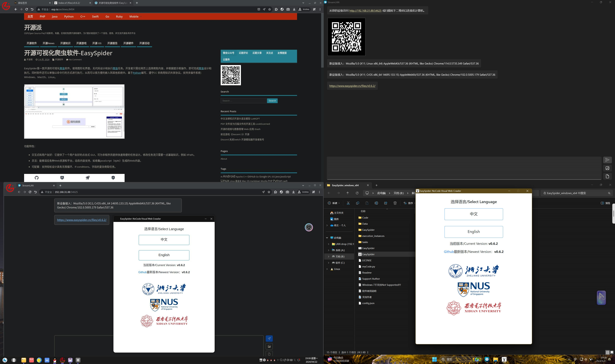This screenshot has height=364, width=615.
Task: Click the File Explorer search box
Action: point(577,193)
